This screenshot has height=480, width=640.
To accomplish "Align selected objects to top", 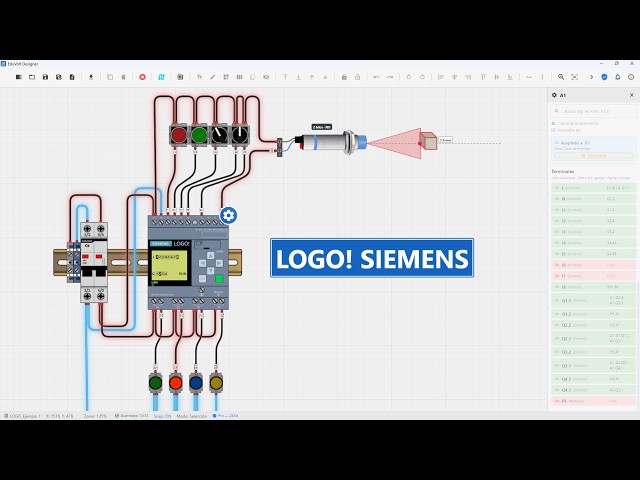I will click(483, 77).
